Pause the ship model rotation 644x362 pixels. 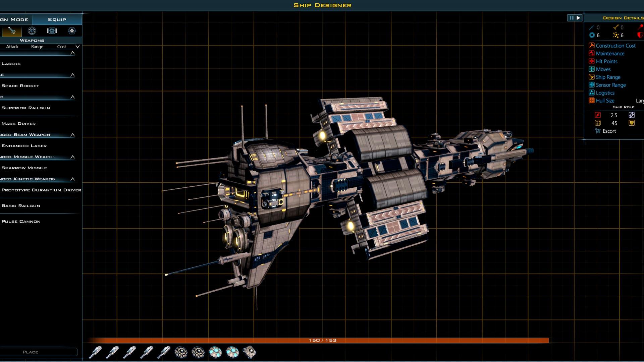click(571, 18)
